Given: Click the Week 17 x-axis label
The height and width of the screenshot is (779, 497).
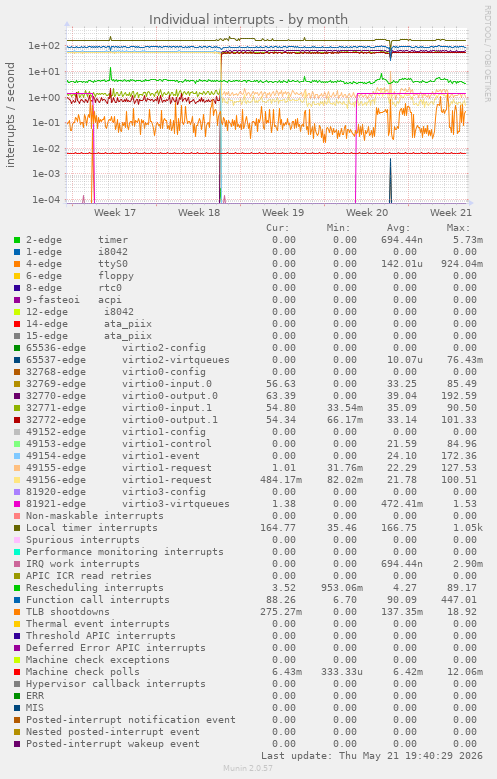Looking at the screenshot, I should [115, 213].
